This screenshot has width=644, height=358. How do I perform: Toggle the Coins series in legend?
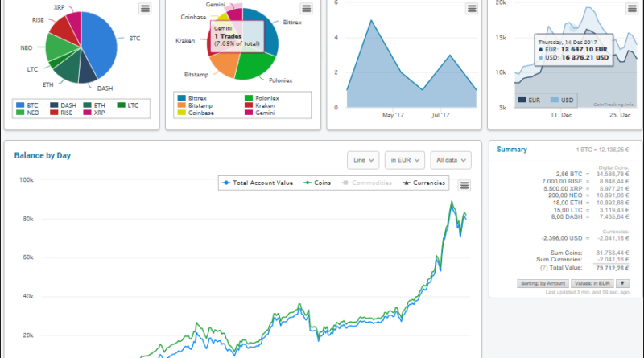click(317, 183)
